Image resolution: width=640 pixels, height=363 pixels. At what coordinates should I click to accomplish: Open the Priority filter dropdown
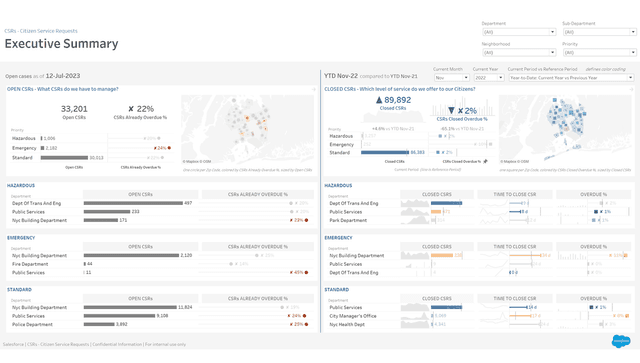point(600,52)
